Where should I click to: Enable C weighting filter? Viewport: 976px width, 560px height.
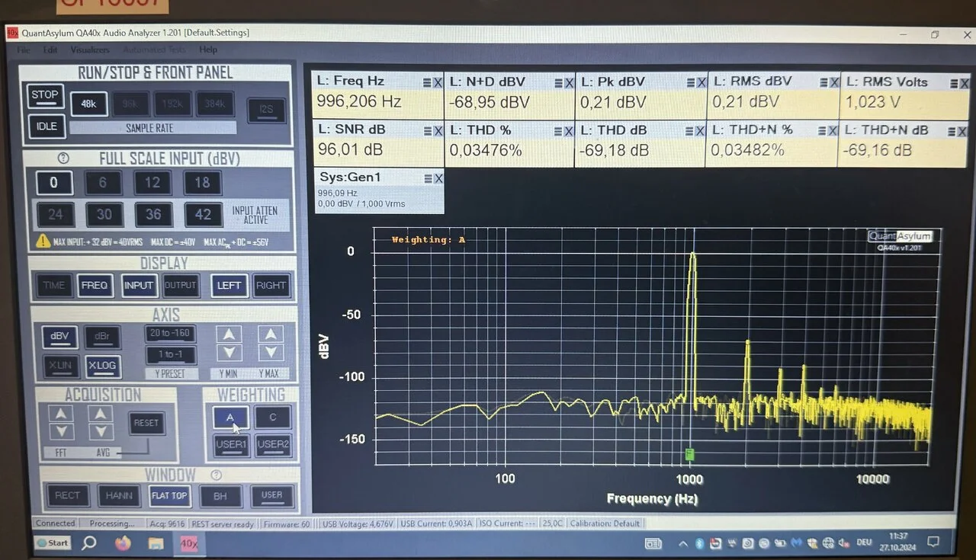coord(272,418)
